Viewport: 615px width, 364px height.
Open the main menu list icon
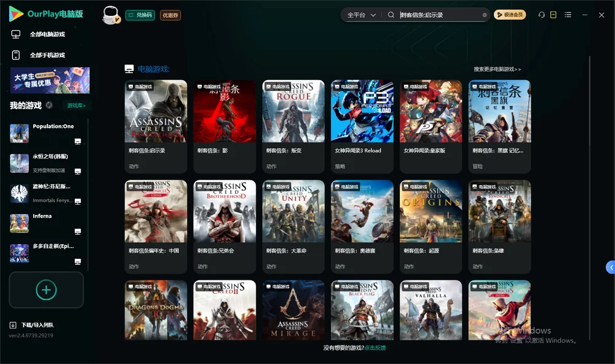(568, 15)
